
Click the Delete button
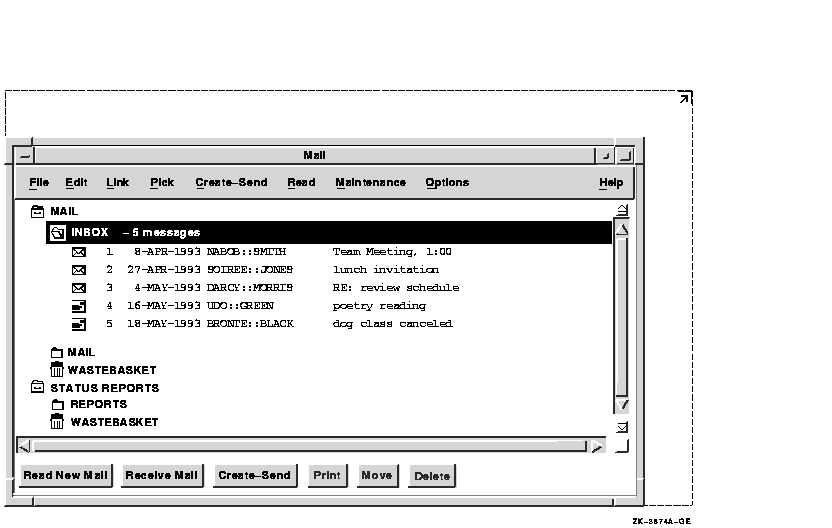click(x=432, y=476)
